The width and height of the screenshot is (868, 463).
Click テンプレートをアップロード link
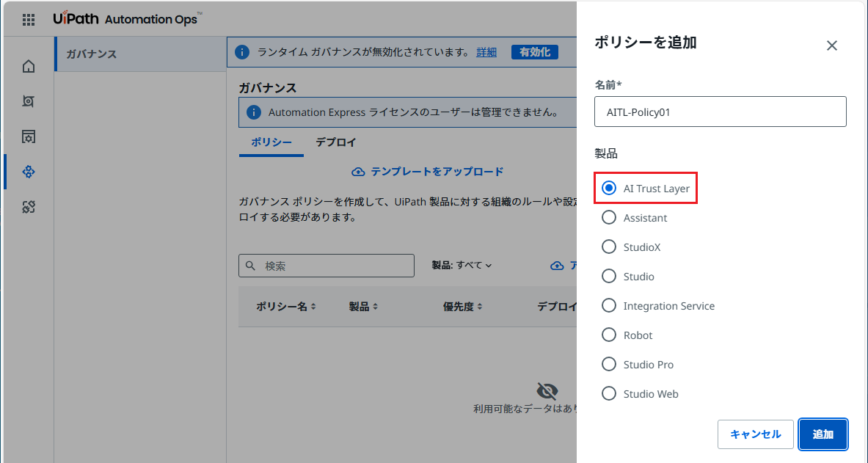[437, 172]
